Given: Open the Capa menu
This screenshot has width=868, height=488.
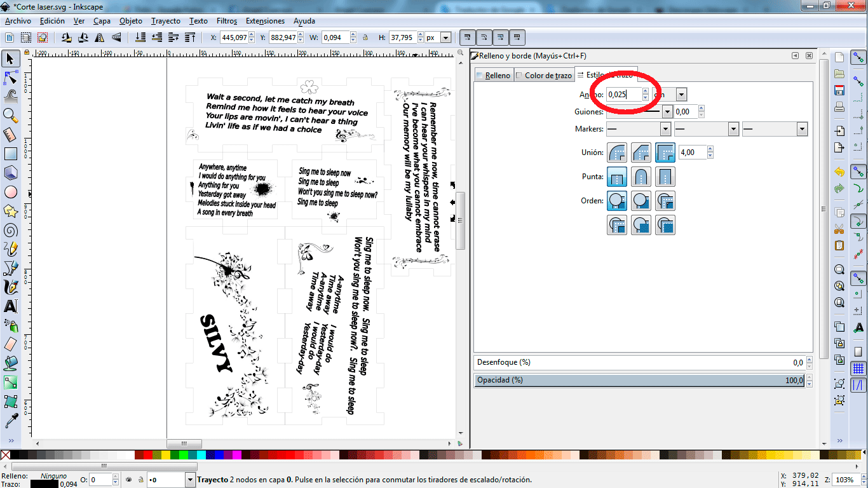Looking at the screenshot, I should click(102, 21).
